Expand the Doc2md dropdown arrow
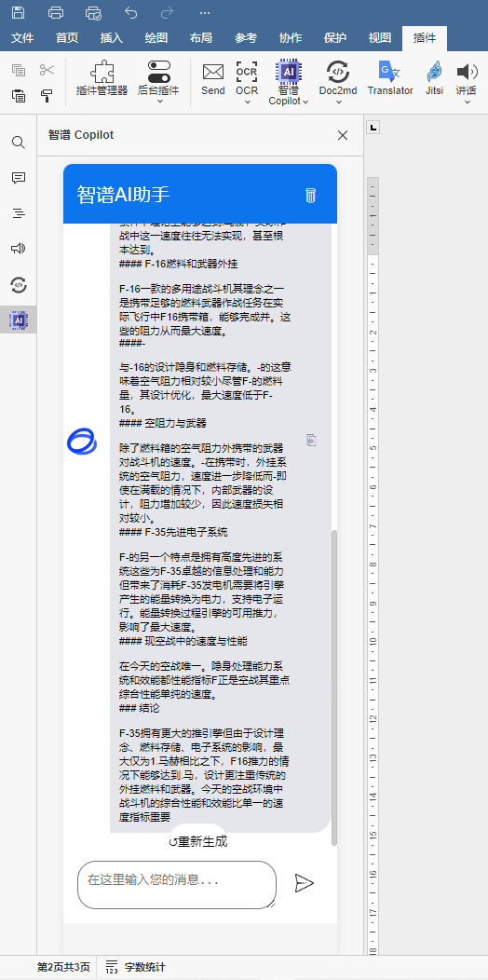The image size is (488, 980). coord(338,102)
